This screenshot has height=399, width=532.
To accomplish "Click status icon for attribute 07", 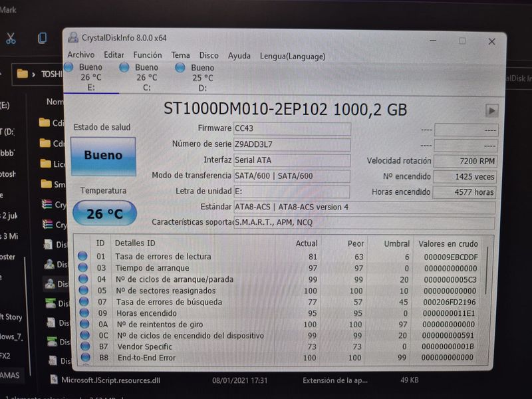I will 84,301.
